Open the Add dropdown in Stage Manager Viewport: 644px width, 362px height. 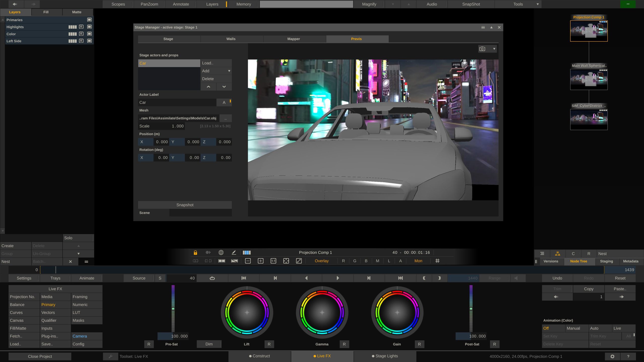click(229, 71)
